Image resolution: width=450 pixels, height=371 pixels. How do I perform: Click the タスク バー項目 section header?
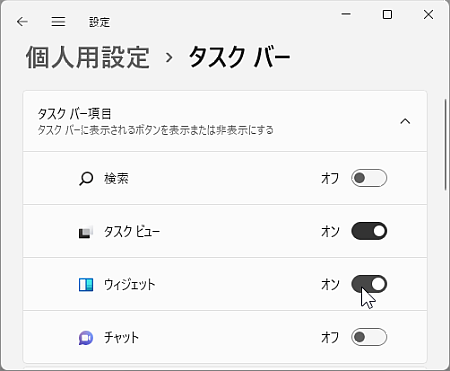pyautogui.click(x=225, y=121)
